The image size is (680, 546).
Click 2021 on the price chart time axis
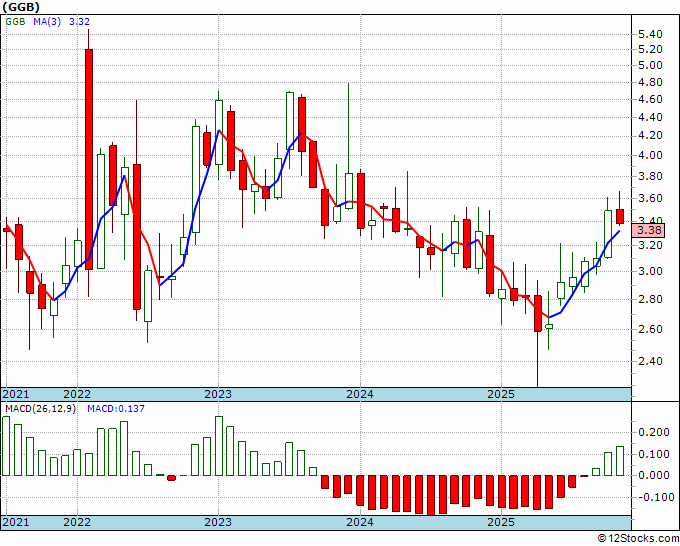16,394
